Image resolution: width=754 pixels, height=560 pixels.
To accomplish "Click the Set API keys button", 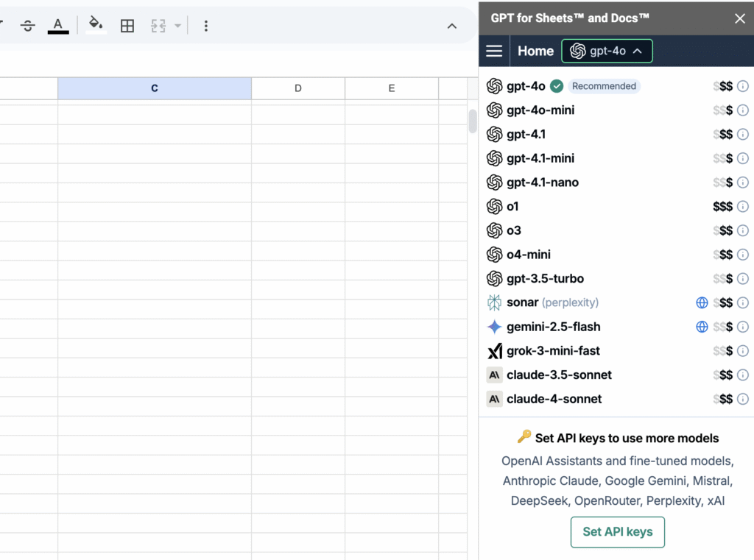I will click(x=618, y=531).
